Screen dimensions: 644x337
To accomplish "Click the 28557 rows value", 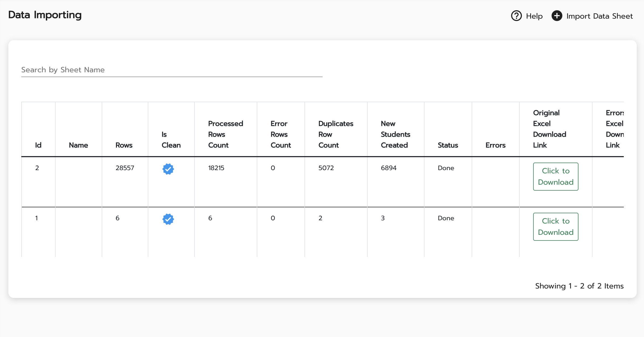I will click(x=125, y=168).
